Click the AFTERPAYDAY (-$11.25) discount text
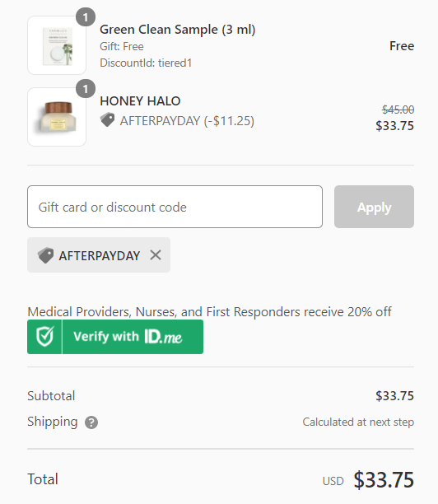 click(x=187, y=121)
